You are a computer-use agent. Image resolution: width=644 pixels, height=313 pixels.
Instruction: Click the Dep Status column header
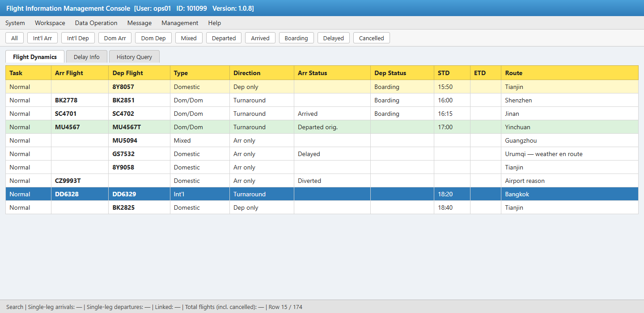coord(402,73)
